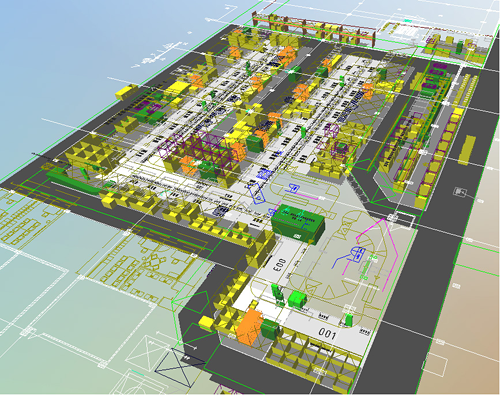Viewport: 500px width, 395px height.
Task: Click the "001" floor area label
Action: [x=327, y=332]
